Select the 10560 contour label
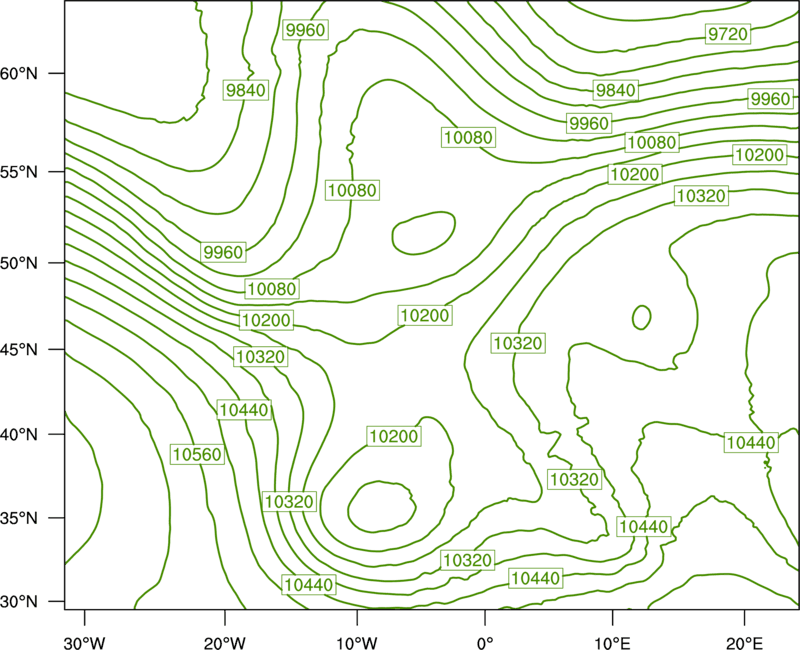Screen dimensions: 800x650 tap(197, 454)
